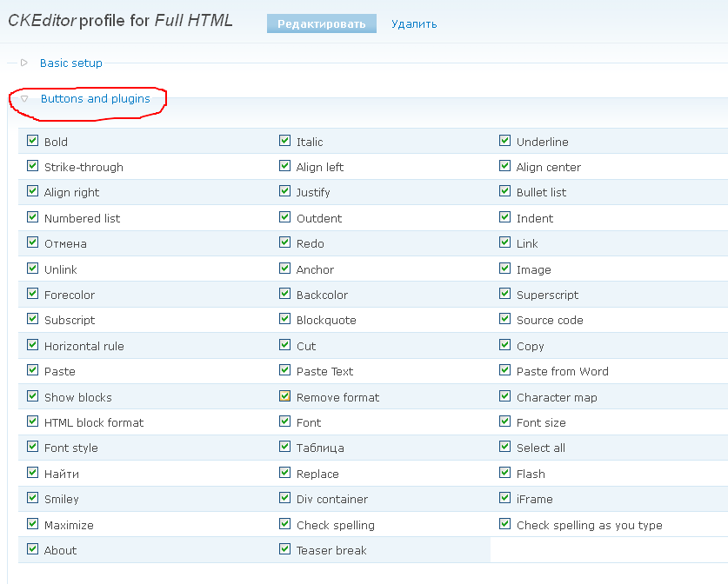Toggle the Найти checkbox
Viewport: 728px width, 584px height.
pyautogui.click(x=32, y=472)
